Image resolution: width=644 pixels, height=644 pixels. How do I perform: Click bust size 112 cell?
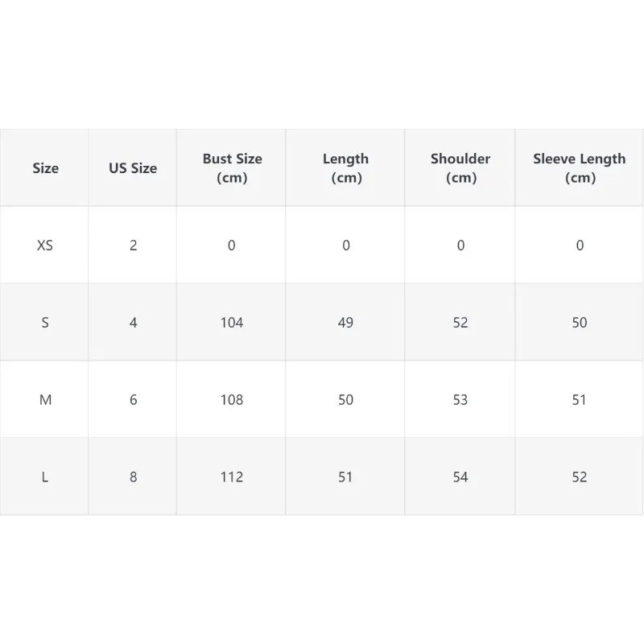click(x=232, y=477)
